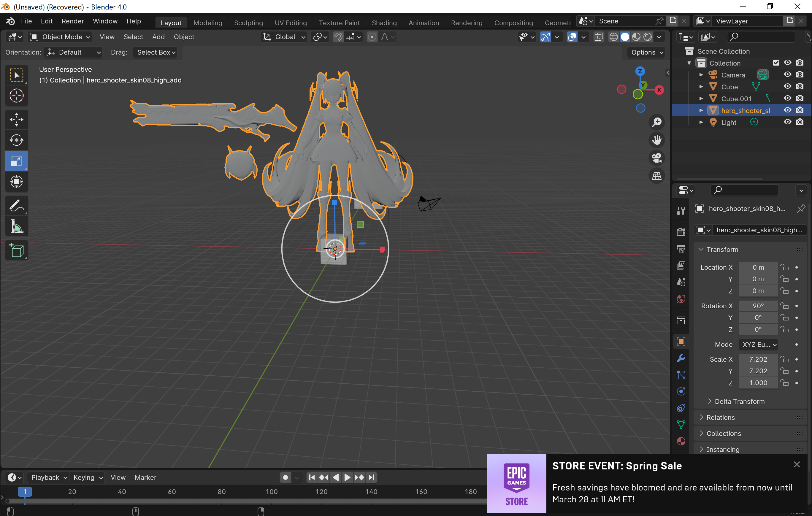
Task: Select the Move tool
Action: pos(17,119)
